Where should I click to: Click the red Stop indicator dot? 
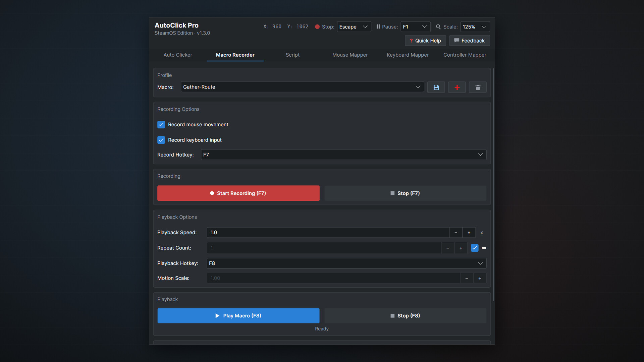click(x=317, y=27)
